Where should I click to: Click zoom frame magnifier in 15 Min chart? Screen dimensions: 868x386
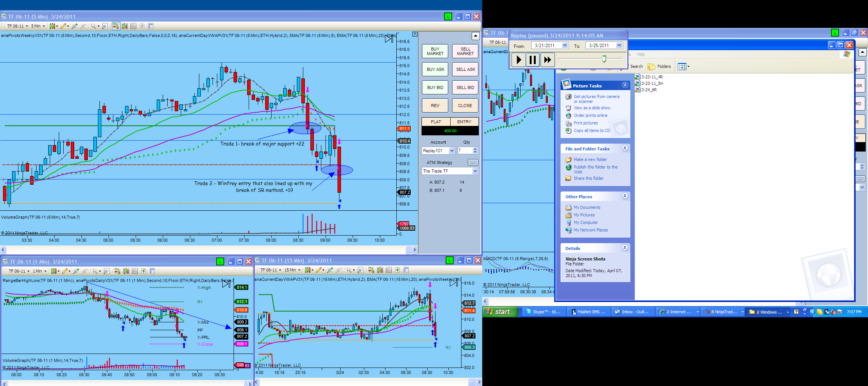point(361,270)
